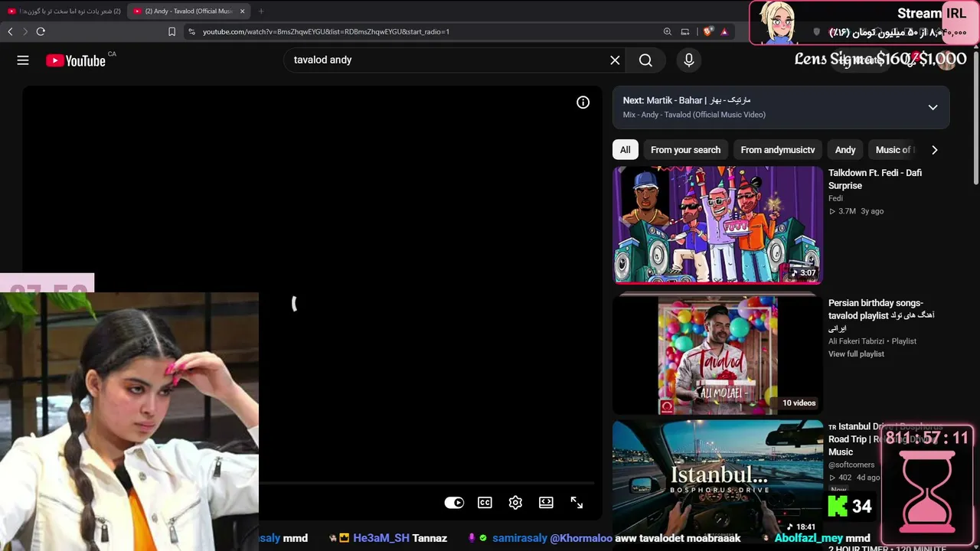Show video info card icon
This screenshot has width=980, height=551.
pyautogui.click(x=583, y=103)
